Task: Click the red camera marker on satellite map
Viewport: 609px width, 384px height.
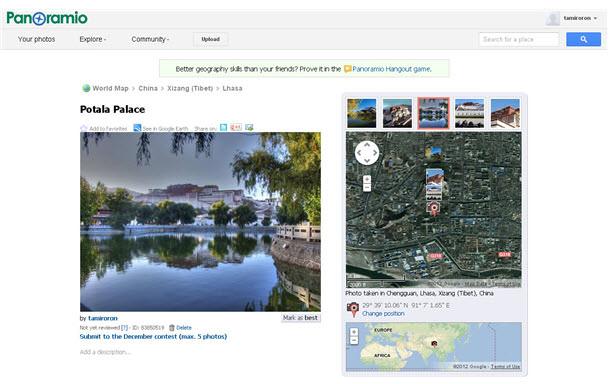Action: [433, 209]
